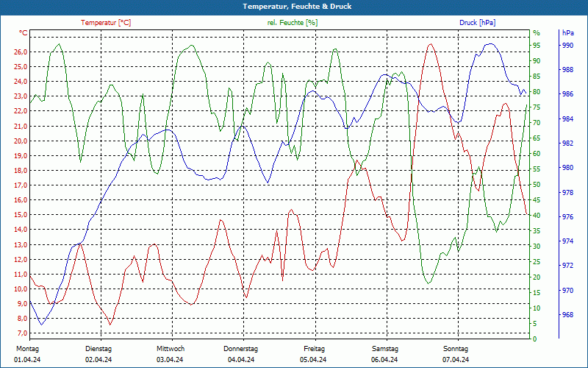
Task: Click the "978" pressure axis value
Action: point(567,193)
